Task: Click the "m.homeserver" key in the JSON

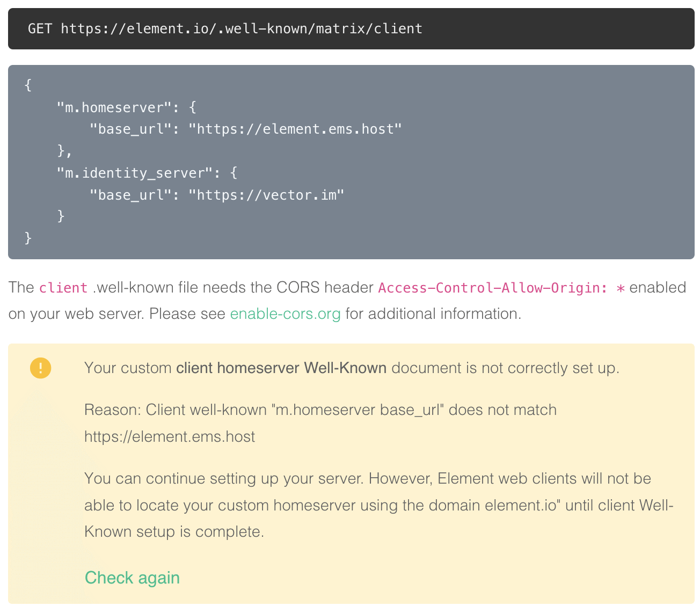Action: pos(114,107)
